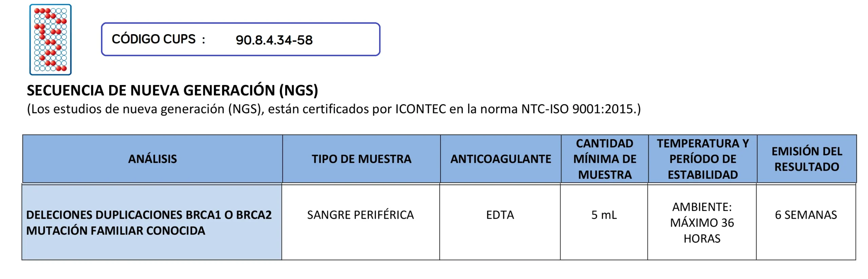868x279 pixels.
Task: Select the TIPO DE MUESTRA column header
Action: pyautogui.click(x=361, y=159)
